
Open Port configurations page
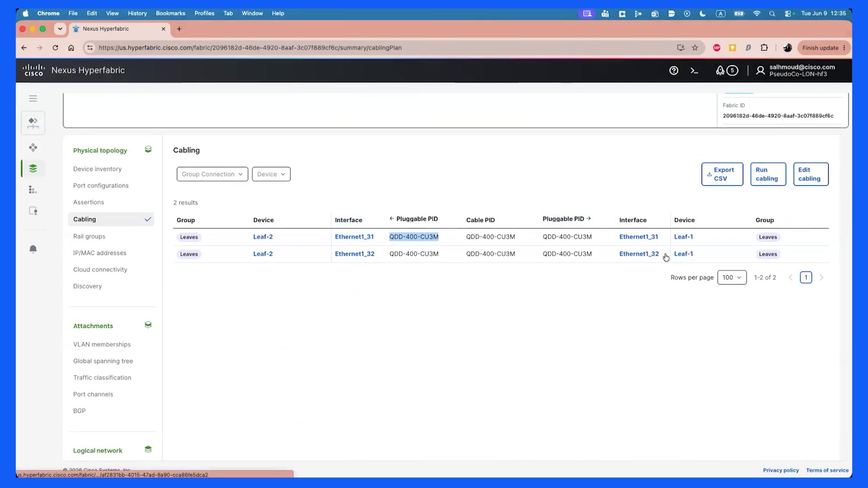[101, 186]
